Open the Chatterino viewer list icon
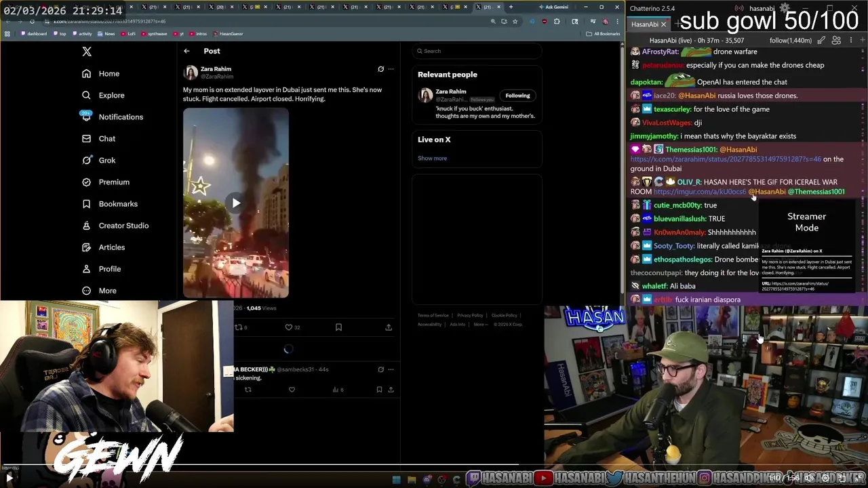Screen dimensions: 868x488 [836, 41]
